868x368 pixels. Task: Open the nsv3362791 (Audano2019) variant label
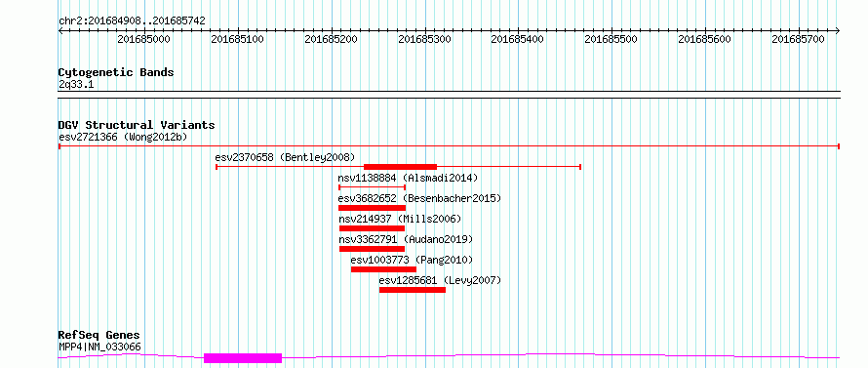pos(406,239)
